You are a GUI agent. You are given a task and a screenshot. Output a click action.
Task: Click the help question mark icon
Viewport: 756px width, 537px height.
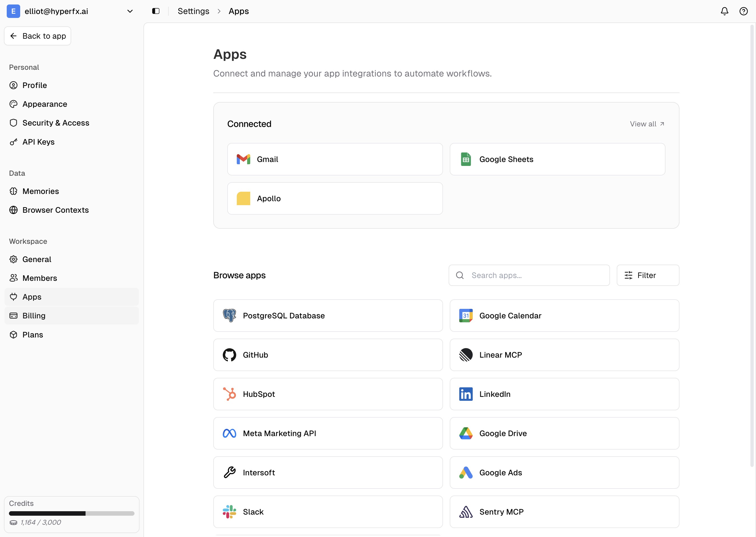pyautogui.click(x=743, y=11)
